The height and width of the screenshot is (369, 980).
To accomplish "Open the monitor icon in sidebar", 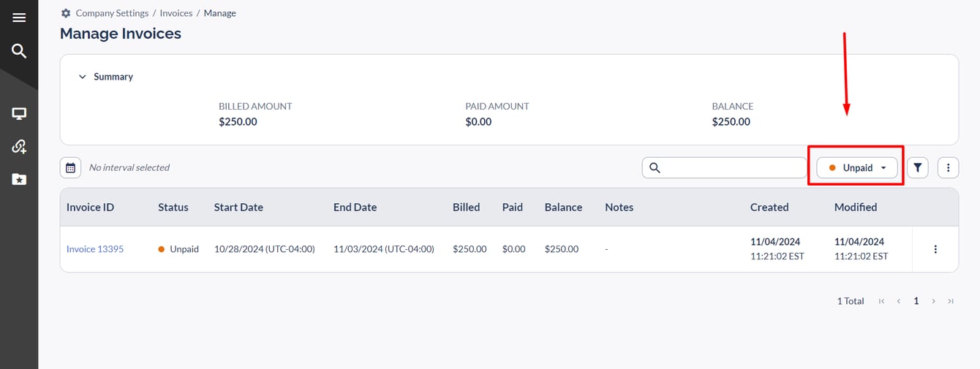I will [19, 114].
